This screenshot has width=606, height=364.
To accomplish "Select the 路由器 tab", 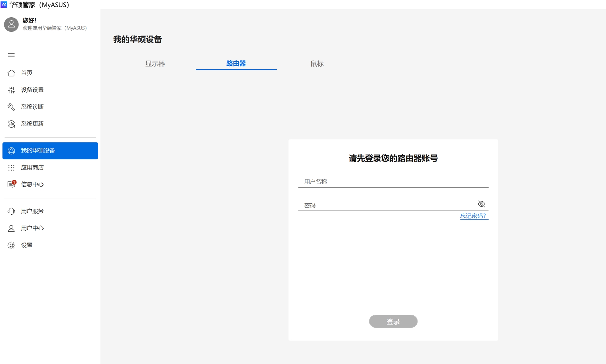I will click(x=236, y=64).
